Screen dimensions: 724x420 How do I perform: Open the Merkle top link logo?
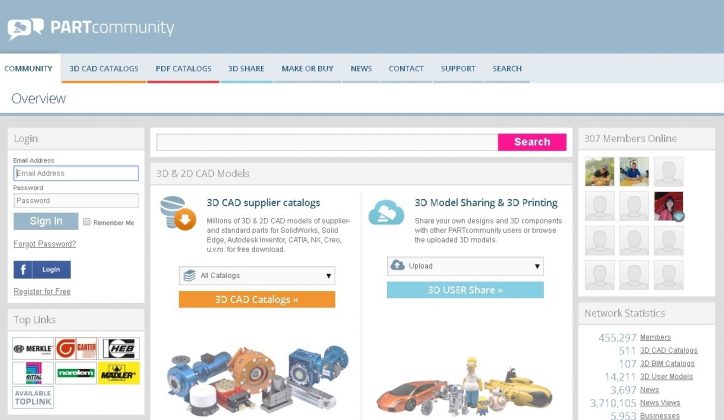[32, 348]
